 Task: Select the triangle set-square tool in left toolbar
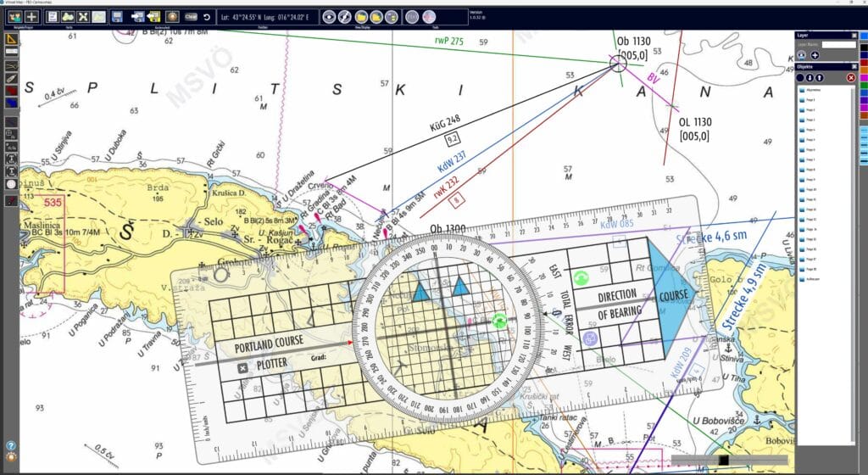pyautogui.click(x=11, y=39)
